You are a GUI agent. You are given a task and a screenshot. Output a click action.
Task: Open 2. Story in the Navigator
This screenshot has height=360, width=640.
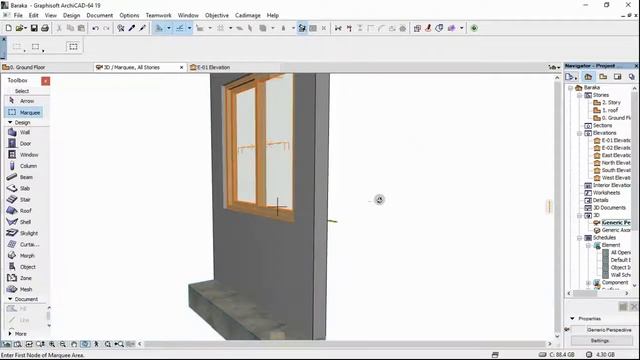pos(611,102)
